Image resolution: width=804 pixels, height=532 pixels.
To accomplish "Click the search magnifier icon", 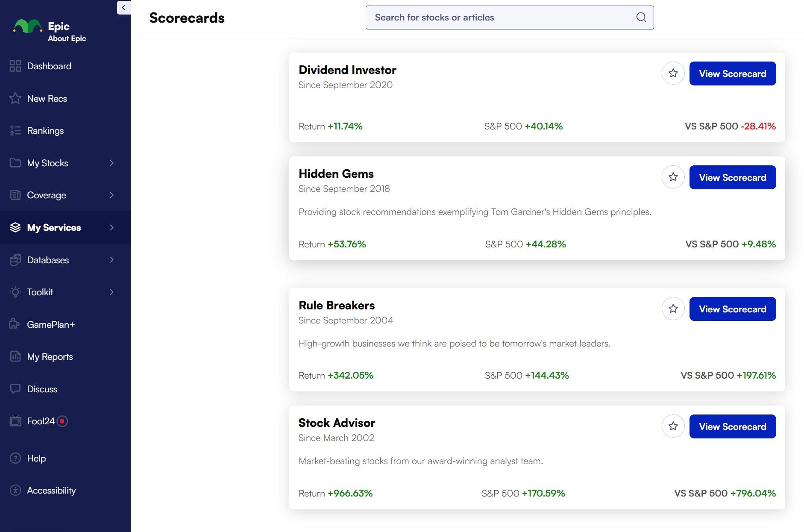I will [x=641, y=18].
